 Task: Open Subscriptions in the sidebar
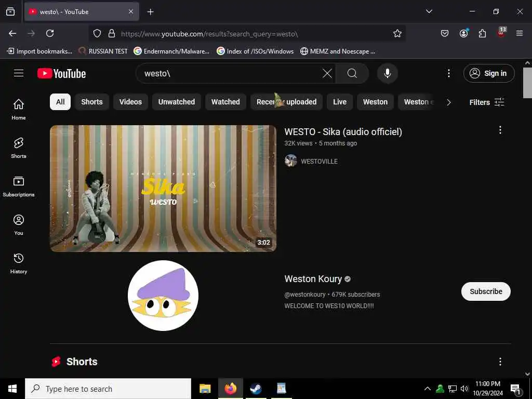[x=19, y=187]
